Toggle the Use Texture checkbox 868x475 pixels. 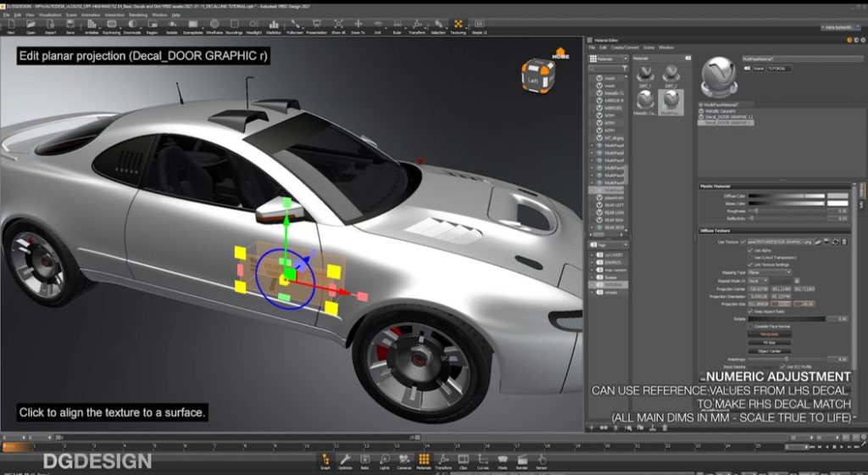click(743, 242)
